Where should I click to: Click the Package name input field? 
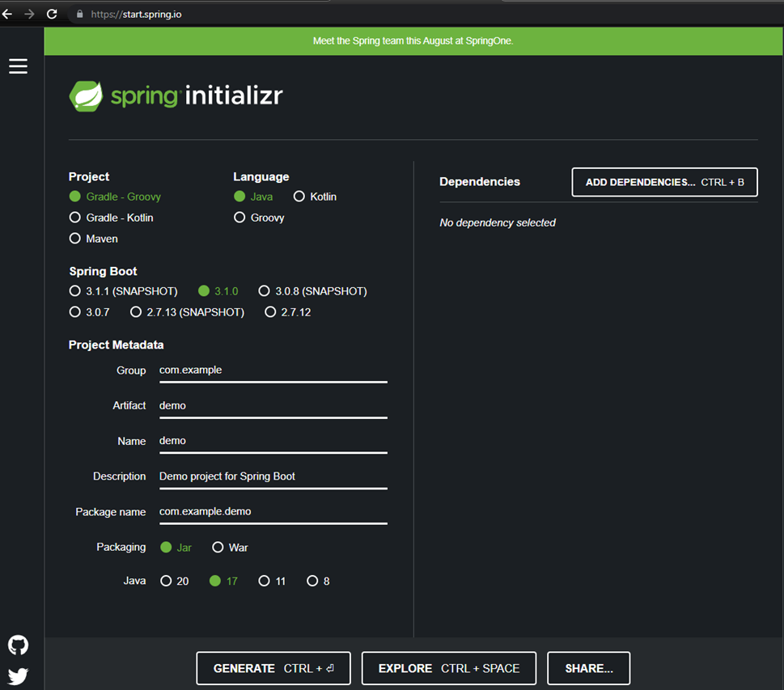tap(273, 512)
